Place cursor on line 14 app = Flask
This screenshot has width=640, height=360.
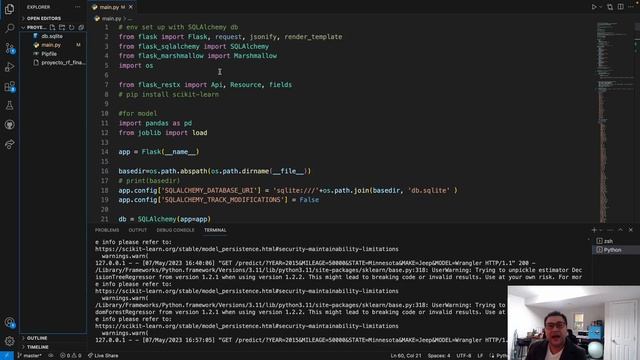159,152
